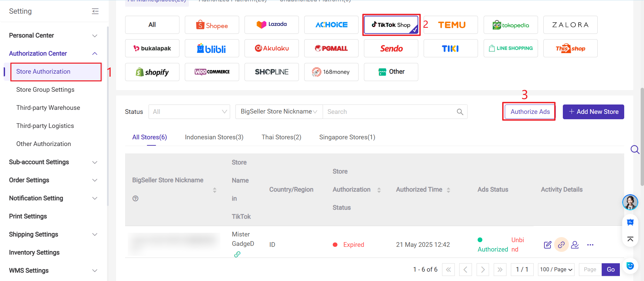Click the Add New Store button
Viewport: 644px width, 281px height.
click(x=593, y=112)
